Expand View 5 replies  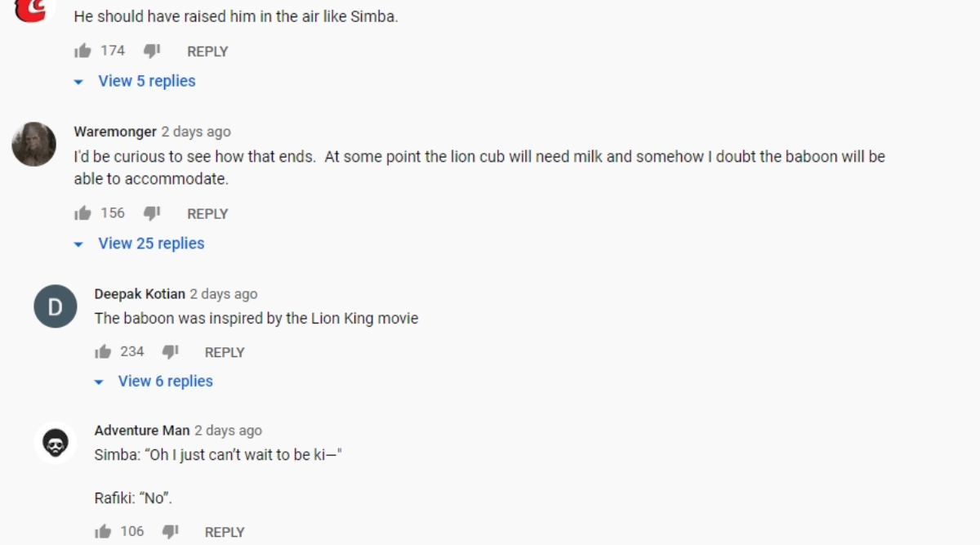pyautogui.click(x=146, y=81)
